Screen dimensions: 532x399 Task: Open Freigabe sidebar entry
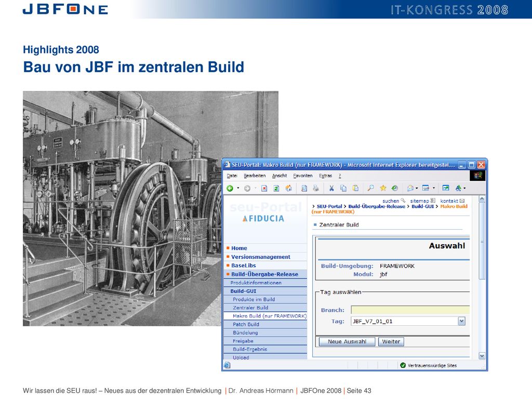(265, 341)
